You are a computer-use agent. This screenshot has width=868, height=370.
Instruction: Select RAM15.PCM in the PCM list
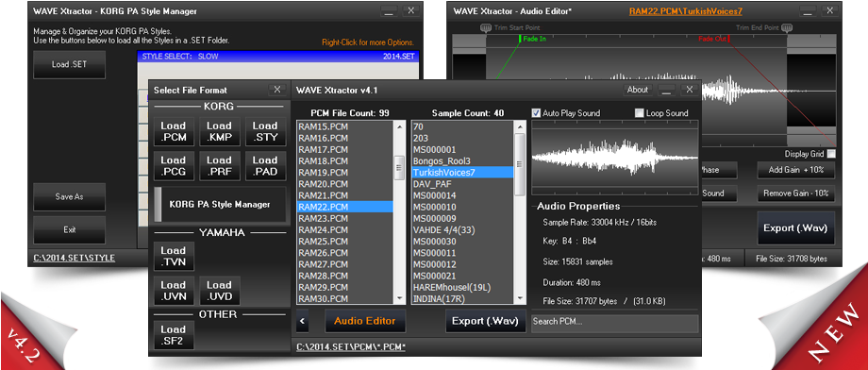[345, 126]
